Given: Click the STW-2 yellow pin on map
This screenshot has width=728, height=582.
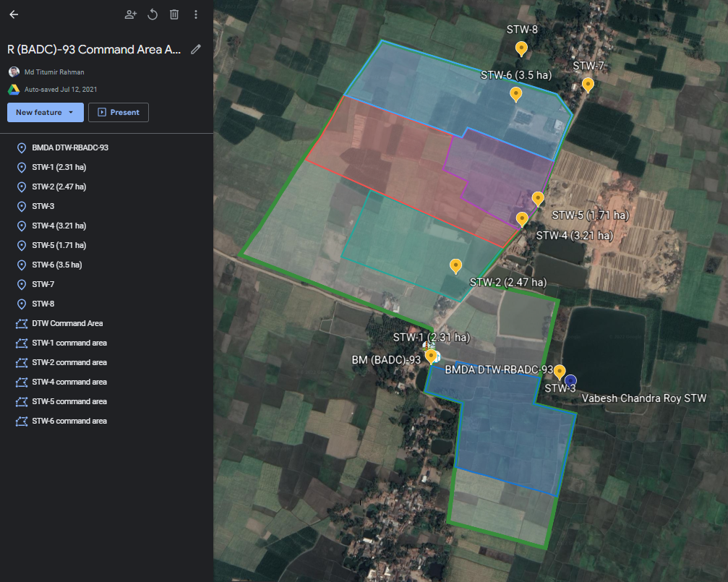Looking at the screenshot, I should 455,265.
